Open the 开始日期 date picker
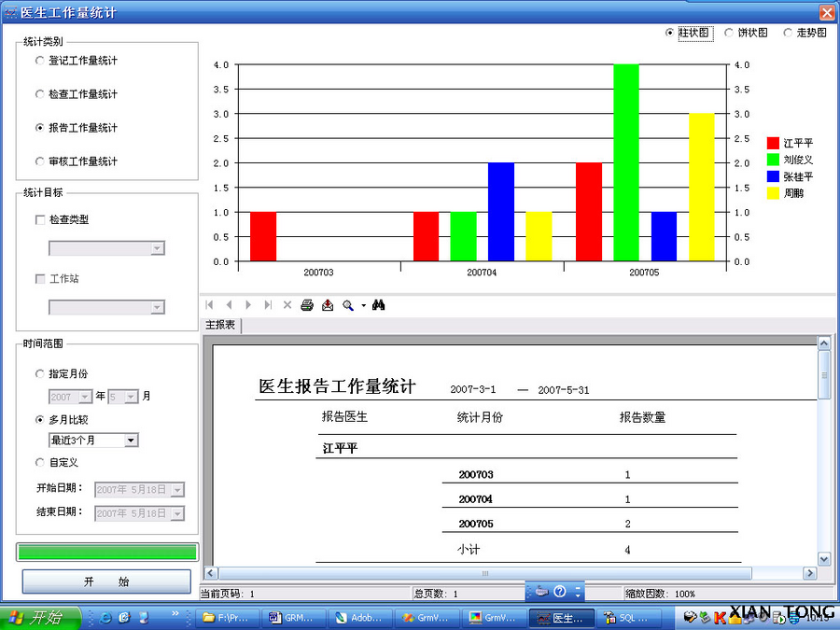The width and height of the screenshot is (840, 630). (178, 490)
